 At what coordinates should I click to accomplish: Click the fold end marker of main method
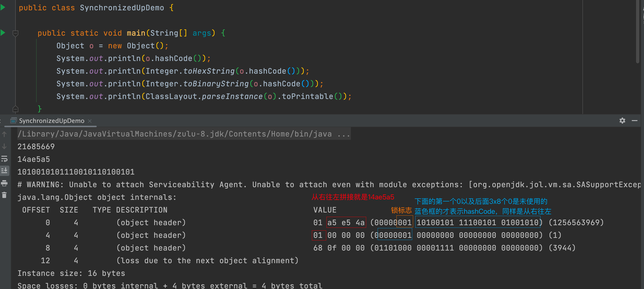(x=16, y=109)
